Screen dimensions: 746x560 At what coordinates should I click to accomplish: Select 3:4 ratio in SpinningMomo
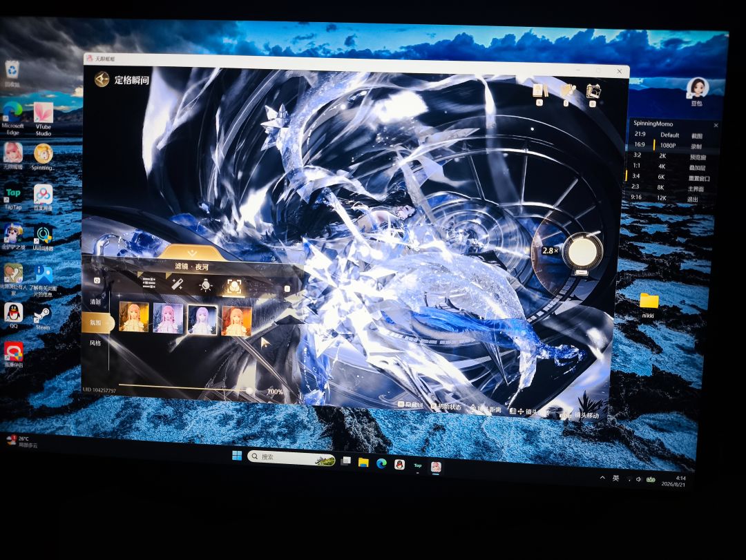(636, 176)
